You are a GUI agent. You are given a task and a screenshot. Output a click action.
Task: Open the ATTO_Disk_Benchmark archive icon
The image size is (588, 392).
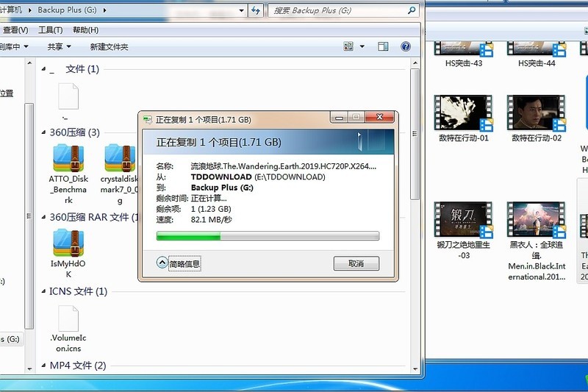68,158
